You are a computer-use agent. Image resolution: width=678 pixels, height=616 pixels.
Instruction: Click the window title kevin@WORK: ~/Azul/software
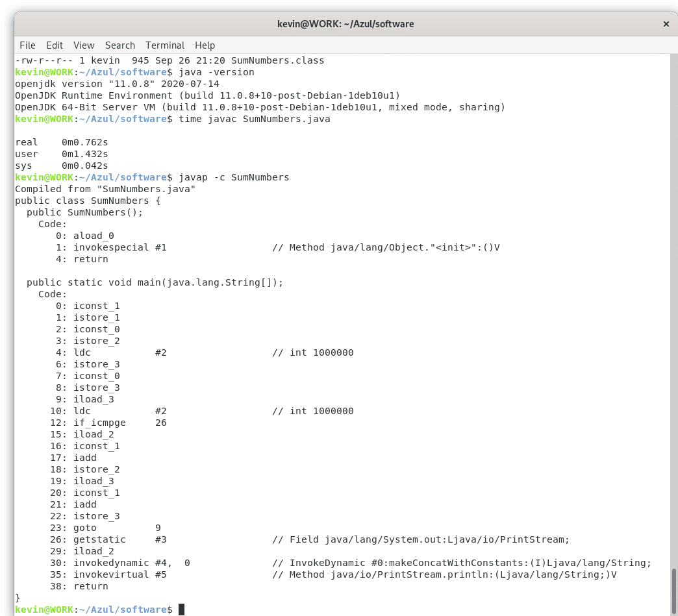pos(345,24)
